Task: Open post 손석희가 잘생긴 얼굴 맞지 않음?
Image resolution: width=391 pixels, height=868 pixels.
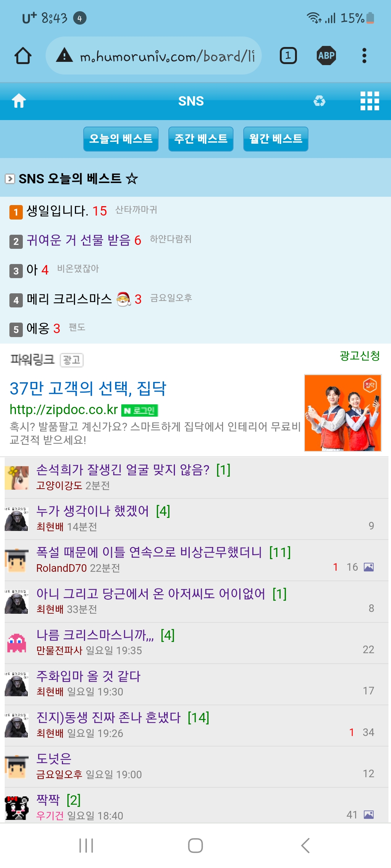Action: [x=123, y=470]
